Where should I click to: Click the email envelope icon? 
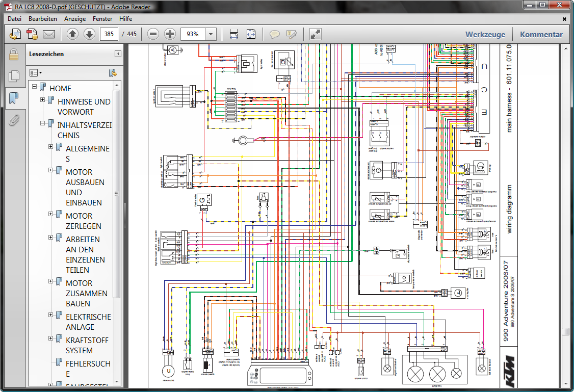pyautogui.click(x=49, y=34)
